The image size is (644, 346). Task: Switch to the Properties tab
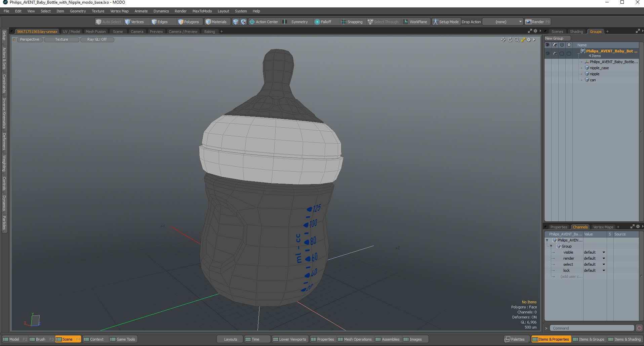click(x=558, y=227)
